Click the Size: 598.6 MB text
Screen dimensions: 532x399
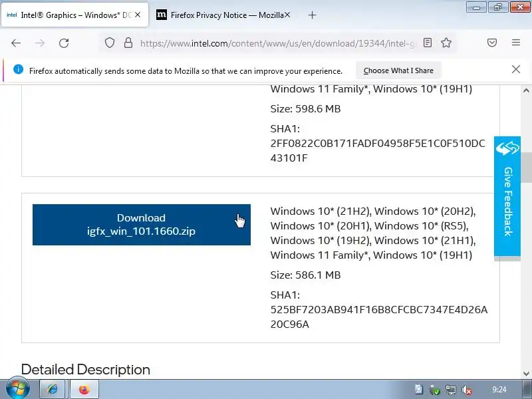pyautogui.click(x=305, y=108)
